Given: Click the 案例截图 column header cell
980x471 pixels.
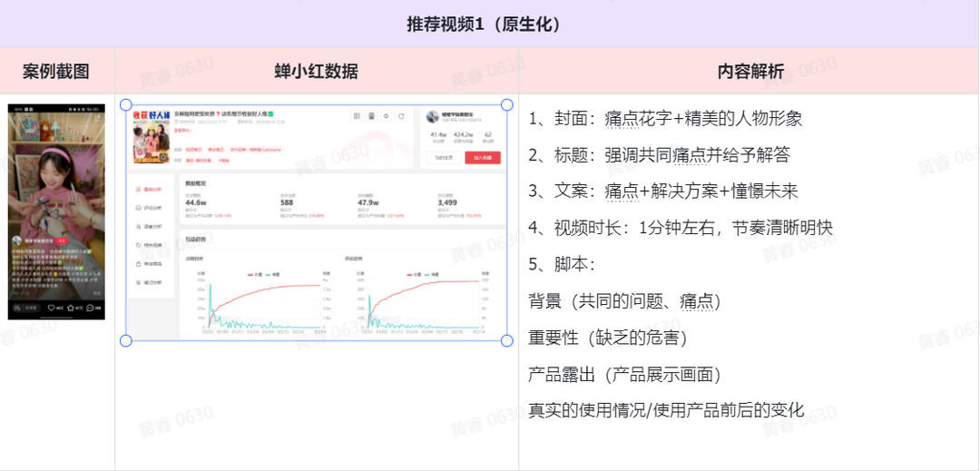Looking at the screenshot, I should tap(56, 71).
